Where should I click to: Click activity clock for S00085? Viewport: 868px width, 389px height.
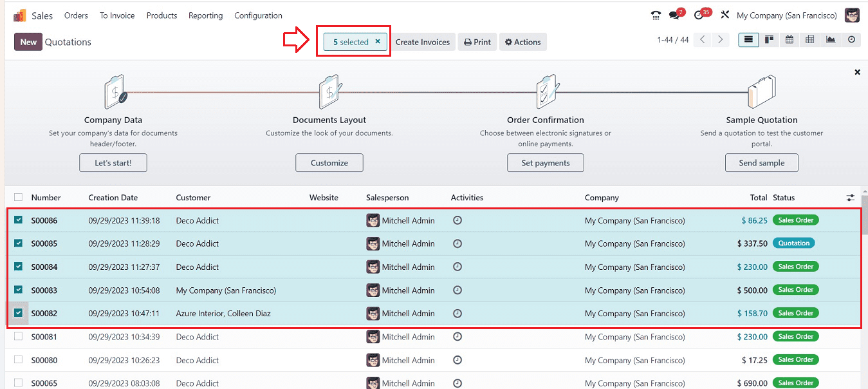pos(457,243)
